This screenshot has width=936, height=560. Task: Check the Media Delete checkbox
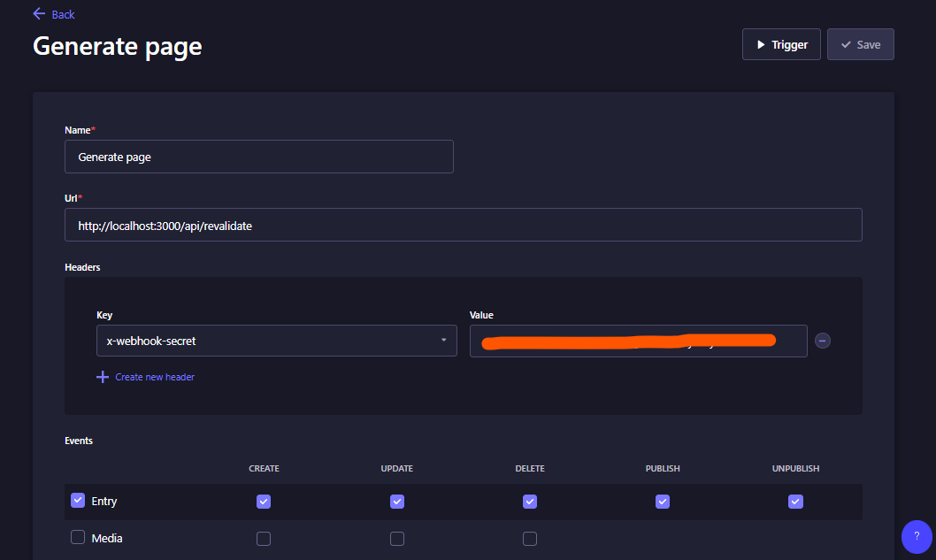(x=530, y=539)
